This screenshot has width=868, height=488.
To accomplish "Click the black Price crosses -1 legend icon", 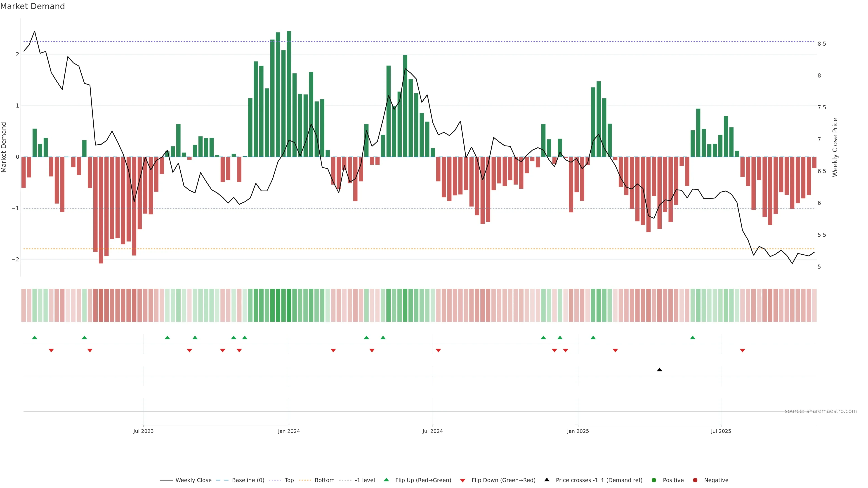I will point(547,480).
